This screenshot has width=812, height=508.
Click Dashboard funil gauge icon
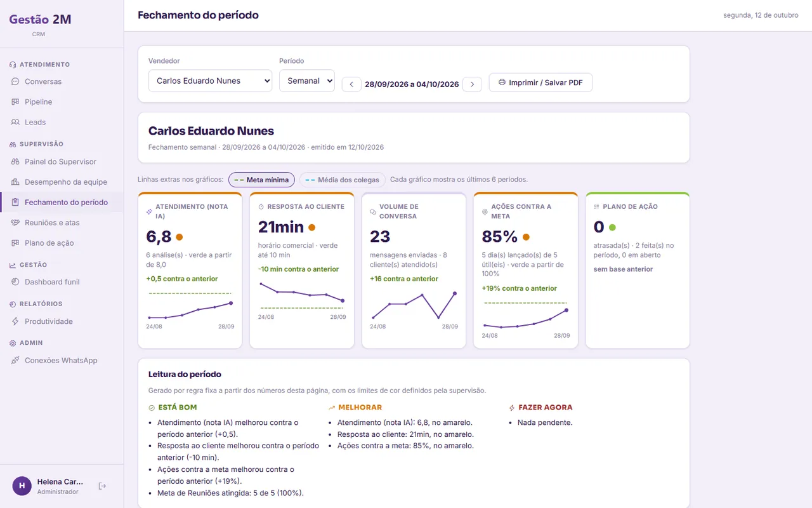click(15, 282)
